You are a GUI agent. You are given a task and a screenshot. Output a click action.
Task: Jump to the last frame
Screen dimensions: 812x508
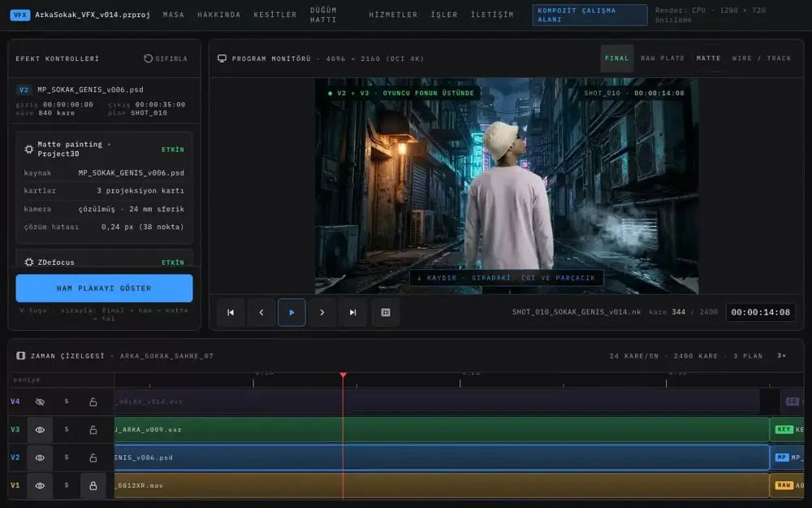tap(352, 313)
